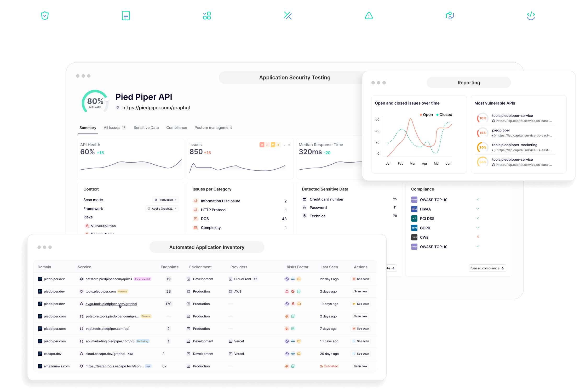
Task: Click the See all compliance button
Action: [487, 268]
